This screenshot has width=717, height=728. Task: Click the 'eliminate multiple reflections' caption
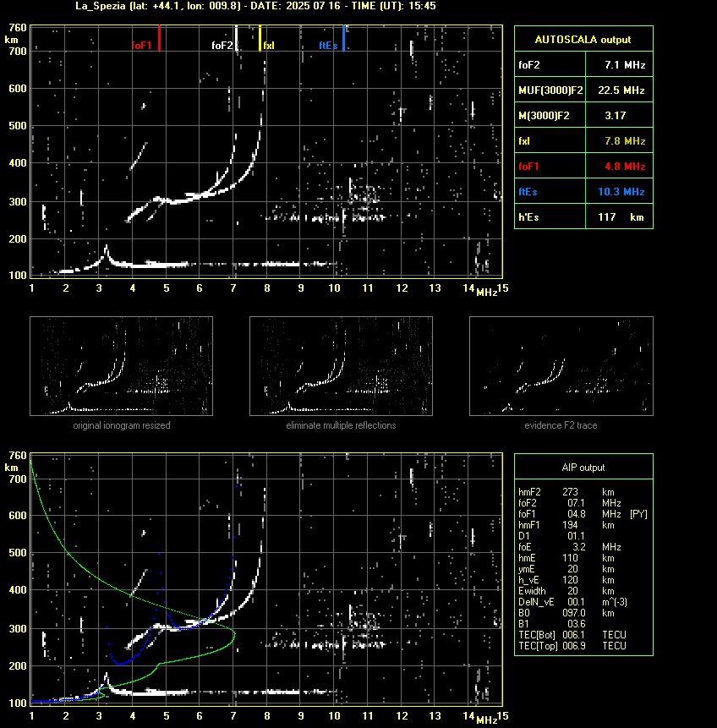(341, 425)
